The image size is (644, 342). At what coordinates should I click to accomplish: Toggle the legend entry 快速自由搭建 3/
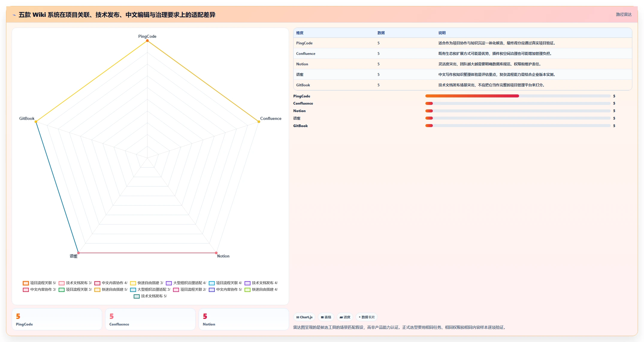tap(147, 283)
